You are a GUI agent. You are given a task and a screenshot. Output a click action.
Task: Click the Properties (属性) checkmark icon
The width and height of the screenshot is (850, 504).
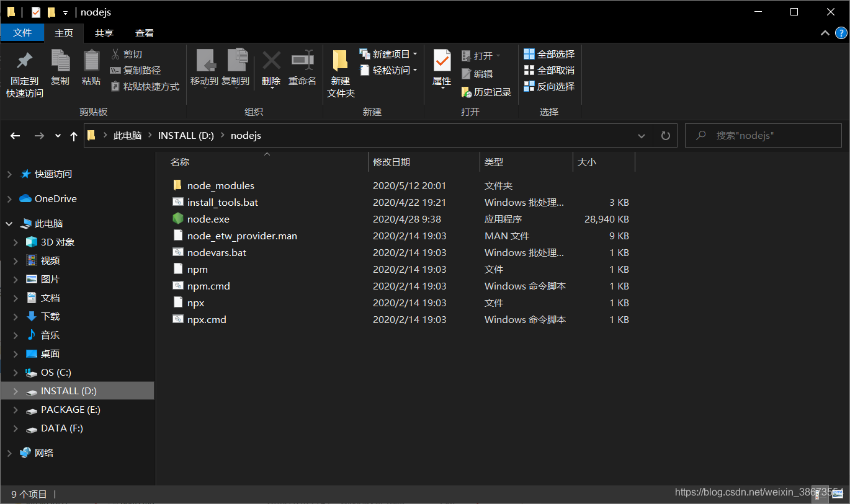point(442,61)
